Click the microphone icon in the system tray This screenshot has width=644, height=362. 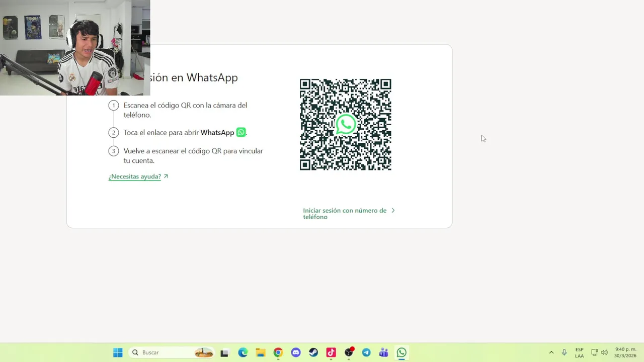pos(565,352)
